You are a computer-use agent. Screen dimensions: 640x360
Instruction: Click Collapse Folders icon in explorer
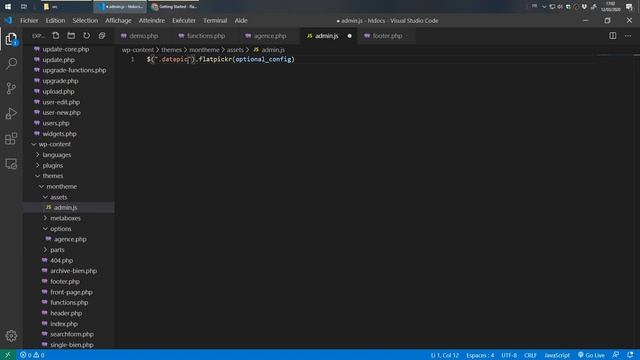(102, 36)
